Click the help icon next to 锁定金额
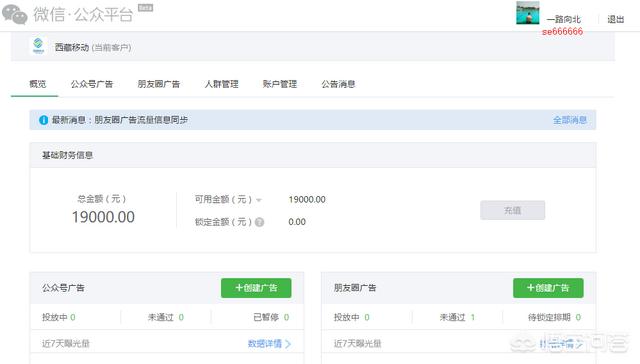Image resolution: width=640 pixels, height=364 pixels. (x=259, y=222)
